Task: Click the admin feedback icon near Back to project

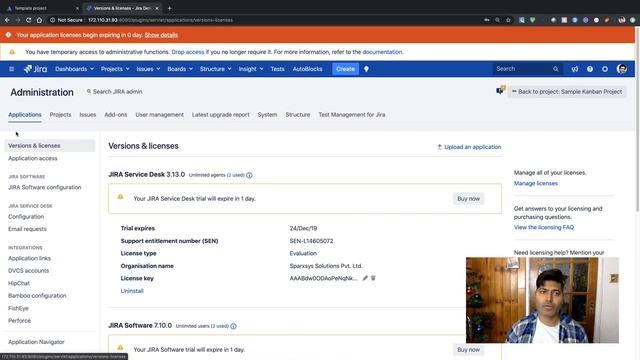Action: (x=500, y=90)
